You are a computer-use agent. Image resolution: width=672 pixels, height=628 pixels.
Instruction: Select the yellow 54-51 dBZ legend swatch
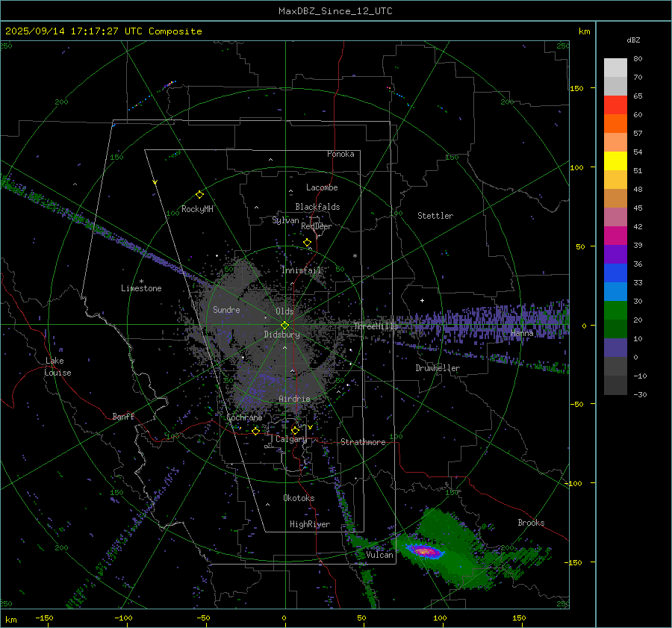coord(615,161)
